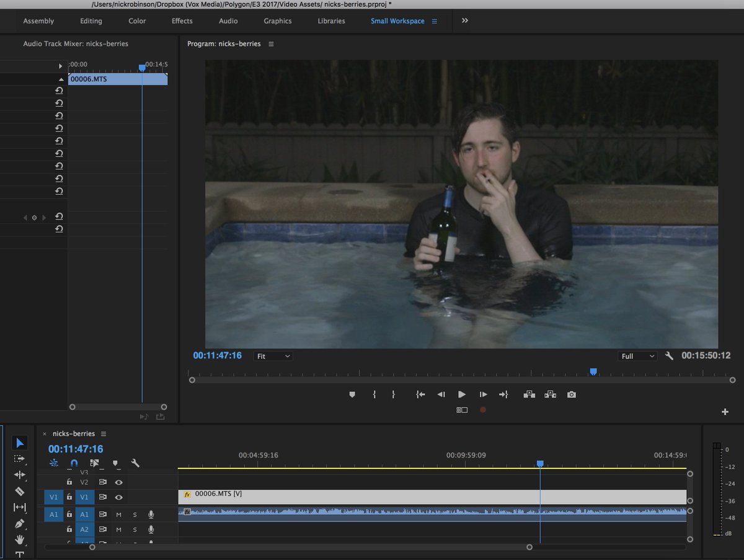Toggle lock on the V2 track
Viewport: 744px width, 560px height.
click(x=69, y=482)
